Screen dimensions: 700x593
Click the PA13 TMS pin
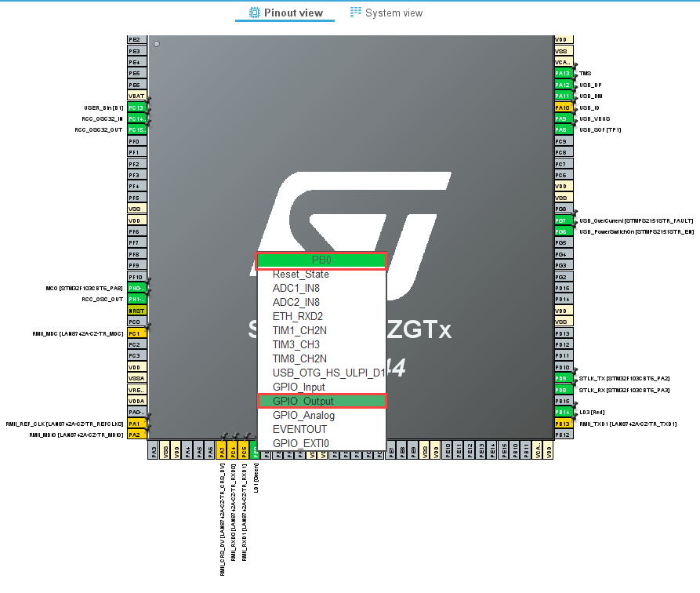pos(563,73)
